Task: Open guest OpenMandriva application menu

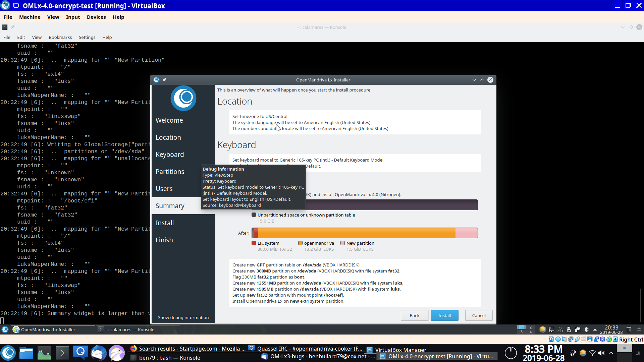Action: (5, 329)
